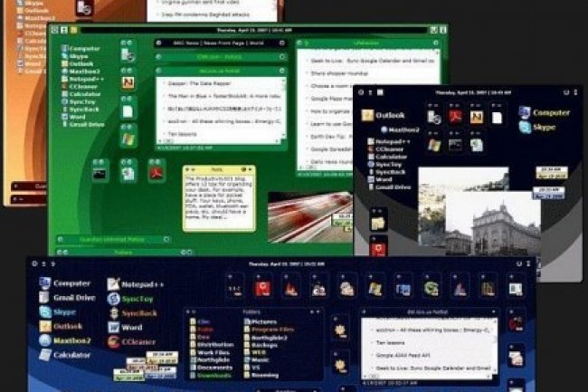The image size is (588, 392).
Task: Open Outlook in the black-themed desktop
Action: pos(384,115)
